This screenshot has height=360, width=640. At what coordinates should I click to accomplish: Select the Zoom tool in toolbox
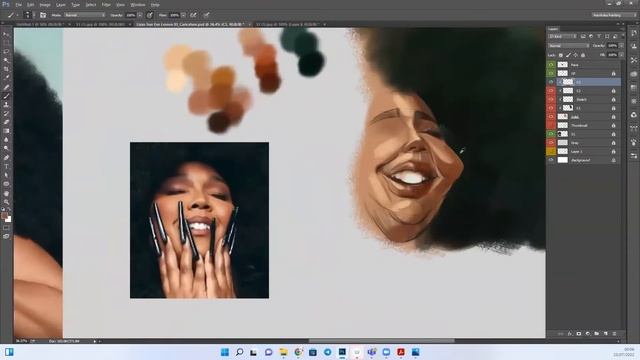(x=6, y=202)
